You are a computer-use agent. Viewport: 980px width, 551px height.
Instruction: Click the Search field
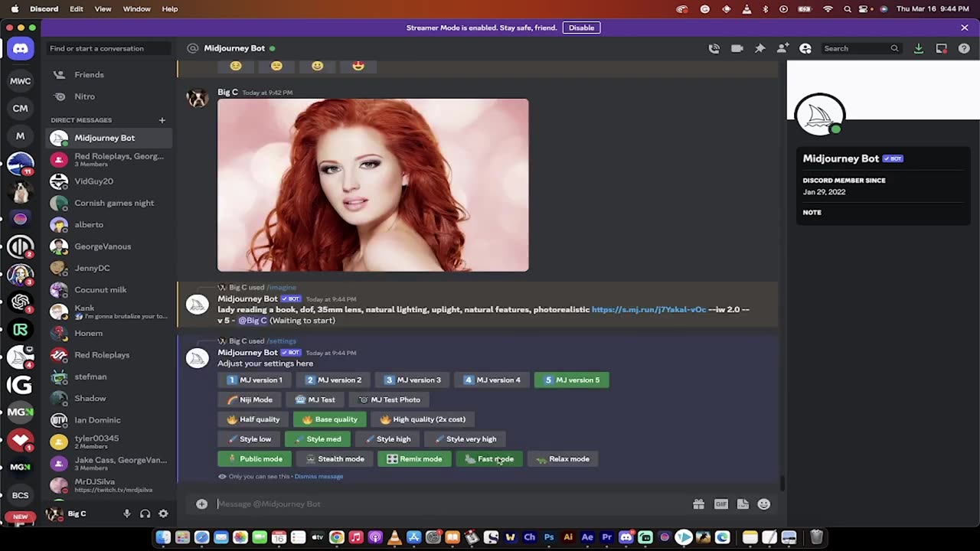pyautogui.click(x=861, y=48)
